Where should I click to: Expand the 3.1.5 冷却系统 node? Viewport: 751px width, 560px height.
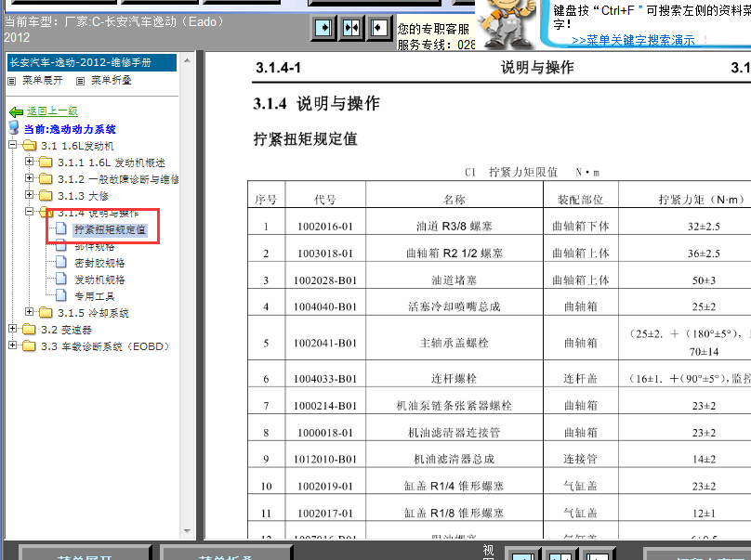click(29, 312)
